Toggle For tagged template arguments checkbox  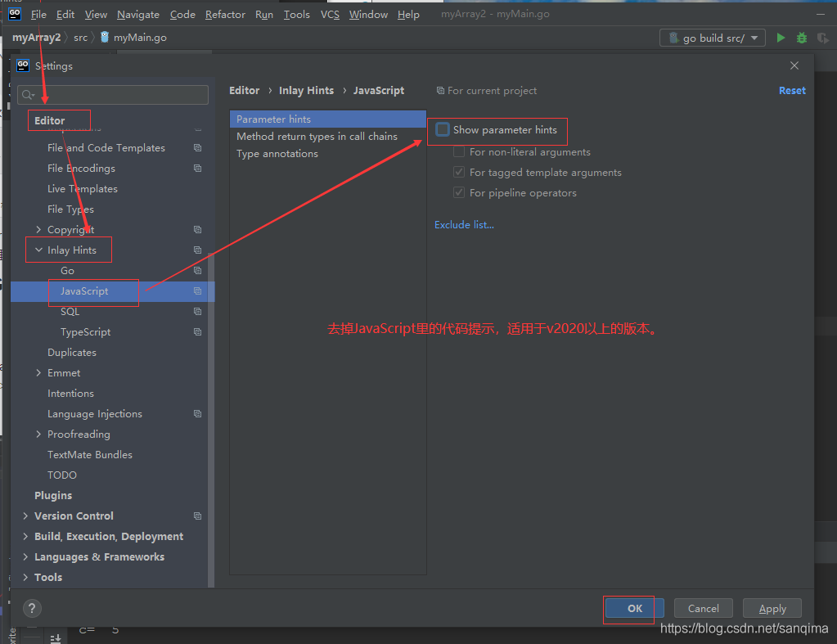459,173
